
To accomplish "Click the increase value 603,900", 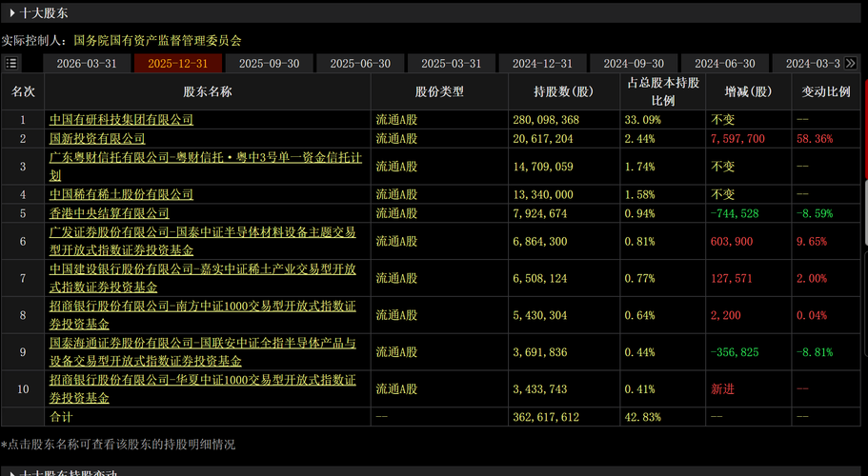I will 732,242.
